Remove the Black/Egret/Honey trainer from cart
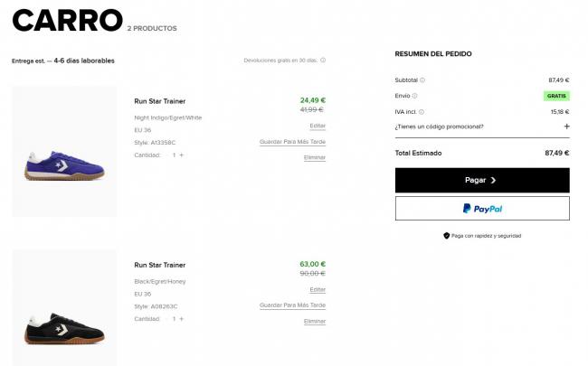This screenshot has height=366, width=588. (315, 322)
